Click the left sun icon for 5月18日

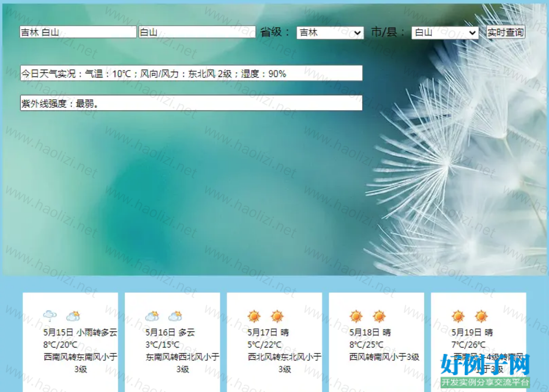(356, 316)
